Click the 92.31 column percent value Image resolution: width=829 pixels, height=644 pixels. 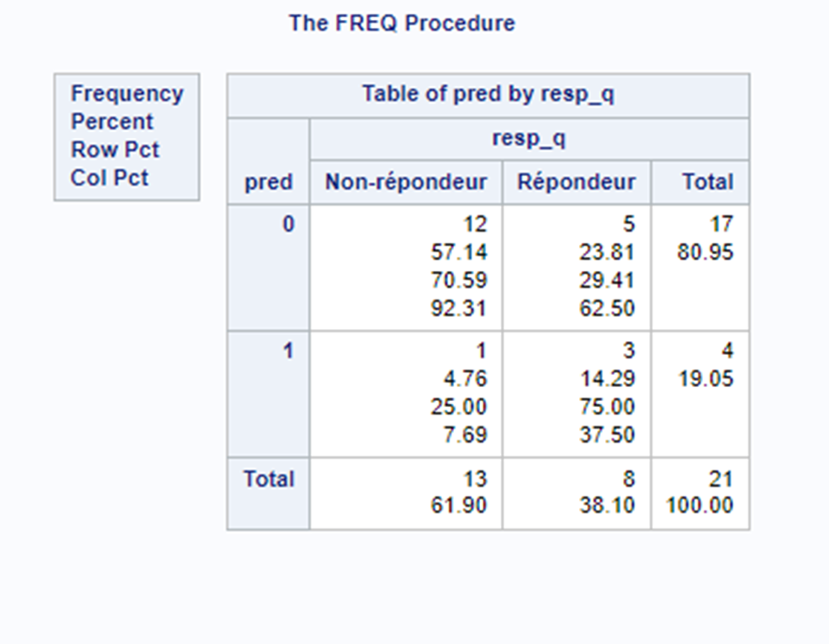[x=459, y=308]
